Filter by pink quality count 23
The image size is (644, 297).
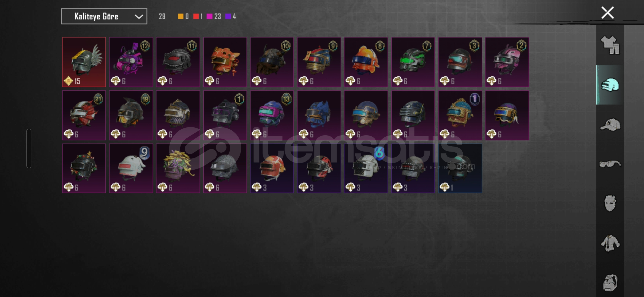[x=214, y=16]
